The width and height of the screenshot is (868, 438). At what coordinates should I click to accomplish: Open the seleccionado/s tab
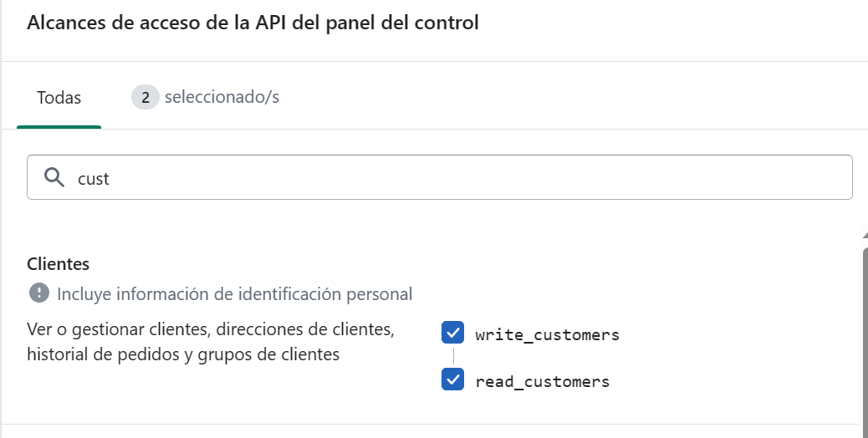[206, 97]
